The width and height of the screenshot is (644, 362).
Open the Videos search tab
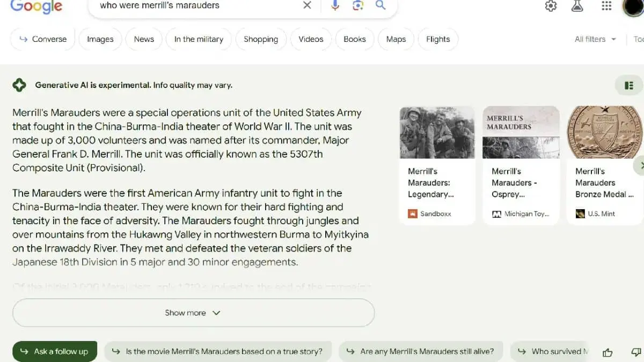coord(311,39)
